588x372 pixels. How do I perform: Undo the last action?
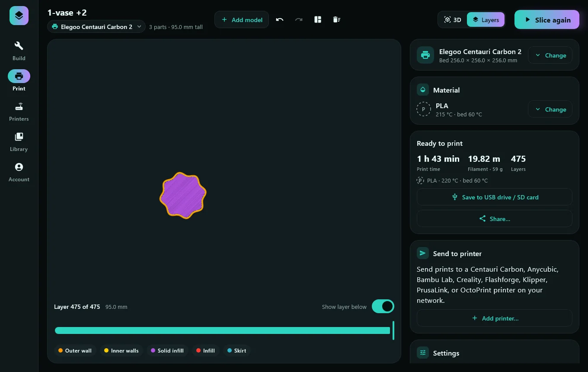pyautogui.click(x=280, y=19)
